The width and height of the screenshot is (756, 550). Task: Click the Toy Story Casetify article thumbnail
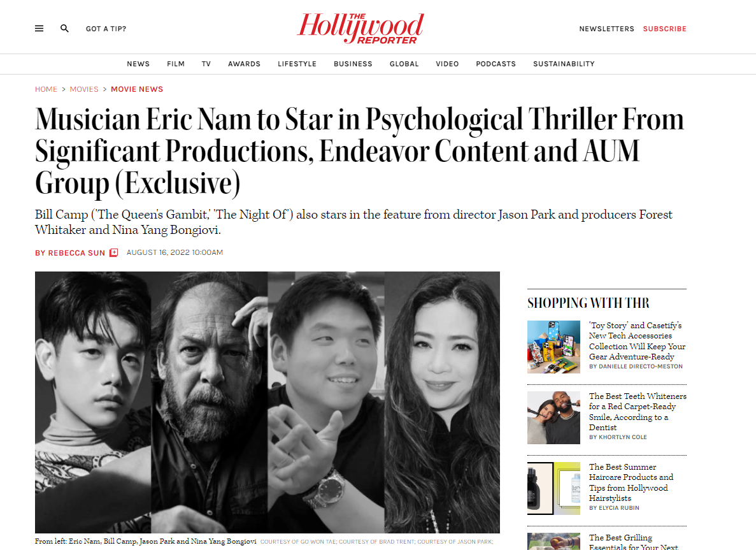pos(553,347)
